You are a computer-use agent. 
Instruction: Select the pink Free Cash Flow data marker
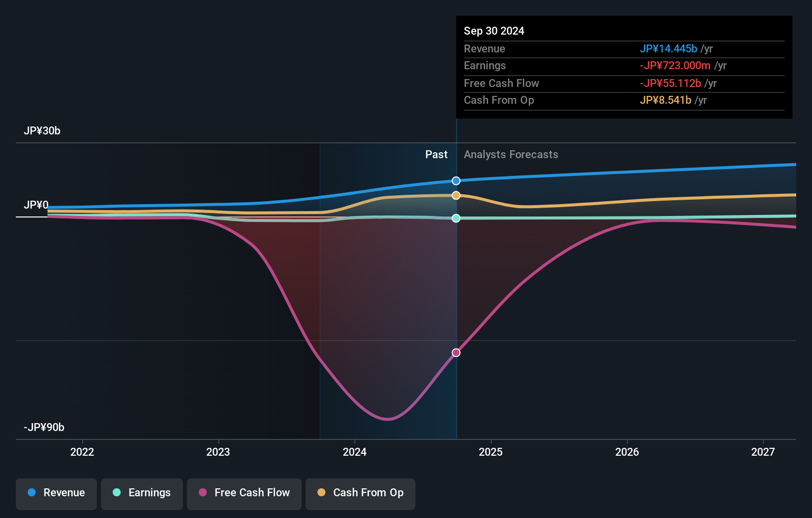click(456, 352)
